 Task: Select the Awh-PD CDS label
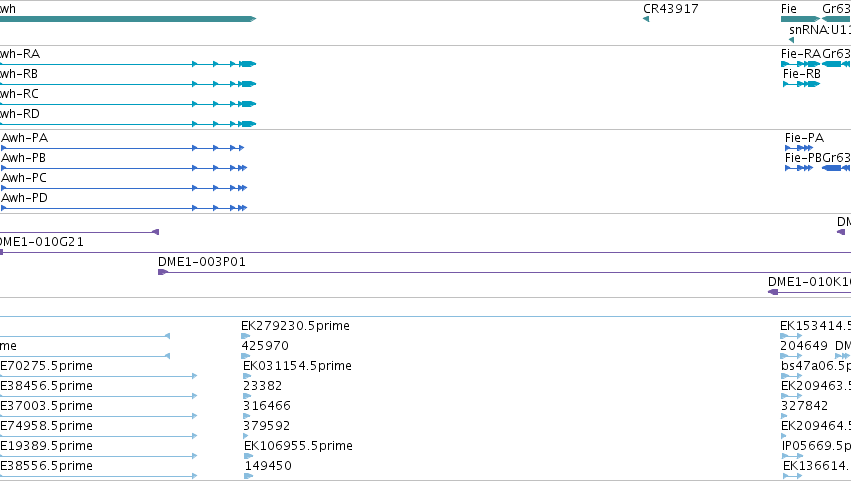24,198
